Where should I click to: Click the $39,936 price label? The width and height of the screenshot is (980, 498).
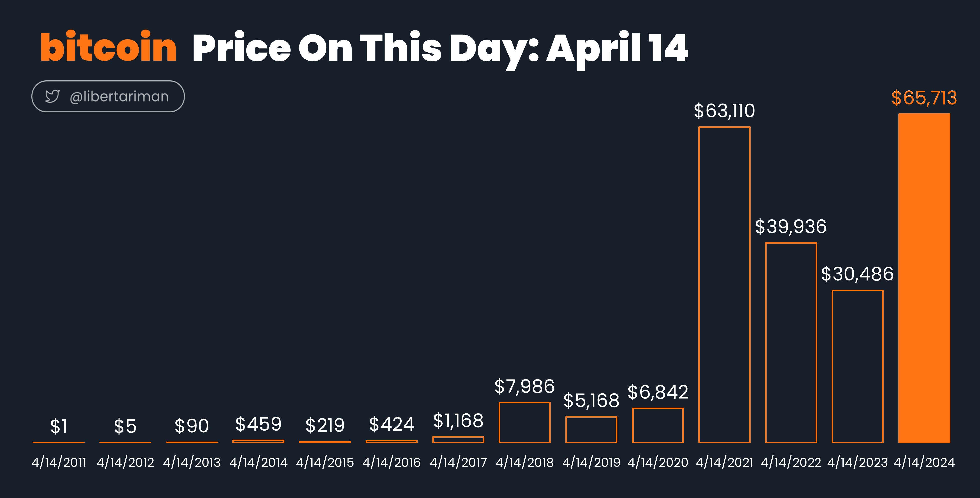[x=791, y=227]
